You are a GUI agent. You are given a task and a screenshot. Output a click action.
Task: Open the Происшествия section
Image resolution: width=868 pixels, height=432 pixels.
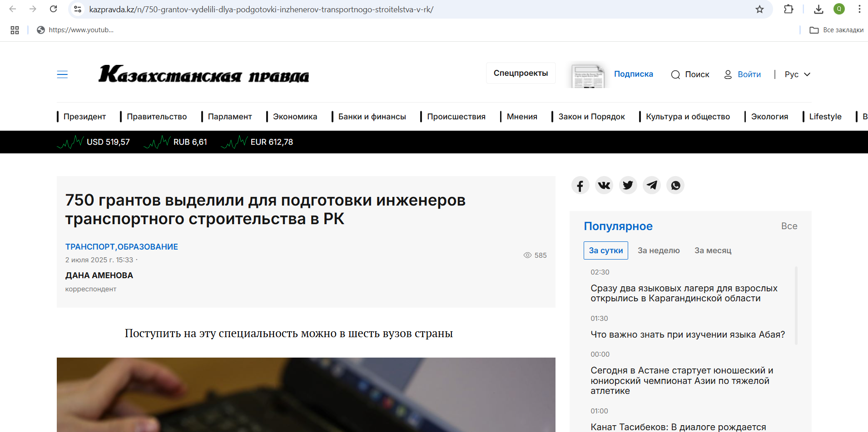click(456, 117)
